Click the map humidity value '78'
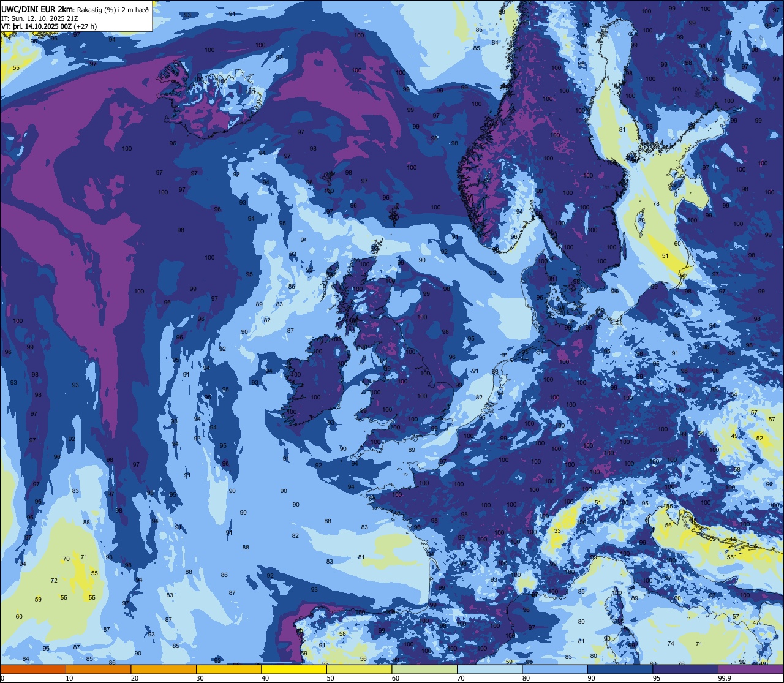The height and width of the screenshot is (683, 784). [656, 204]
